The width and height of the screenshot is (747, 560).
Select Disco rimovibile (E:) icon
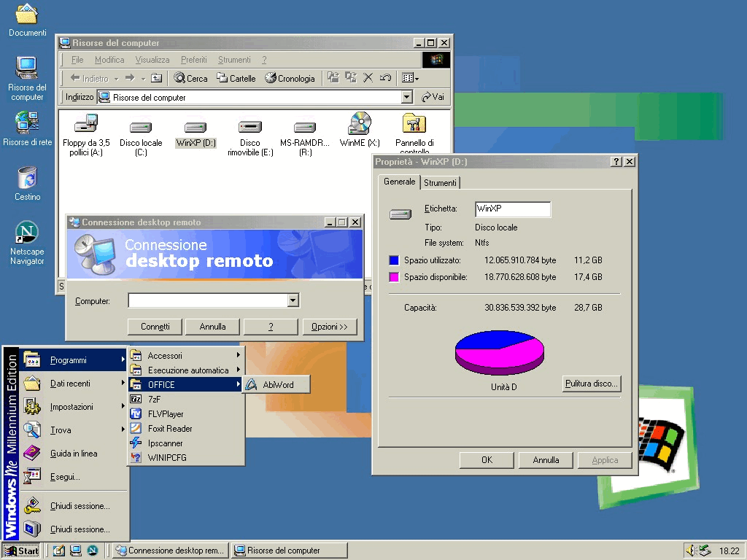point(250,138)
